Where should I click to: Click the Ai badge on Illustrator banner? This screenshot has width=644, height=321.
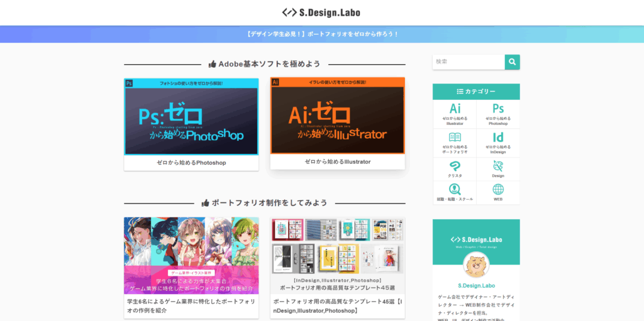[x=275, y=82]
